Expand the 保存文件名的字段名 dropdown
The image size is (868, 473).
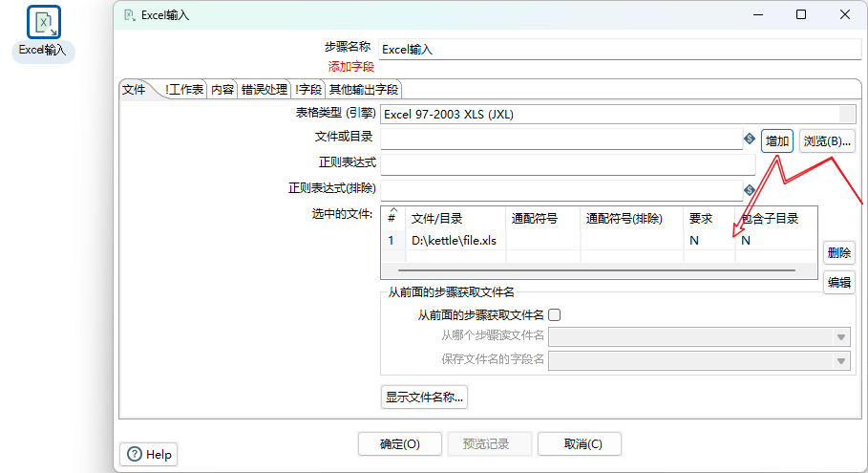tap(841, 360)
